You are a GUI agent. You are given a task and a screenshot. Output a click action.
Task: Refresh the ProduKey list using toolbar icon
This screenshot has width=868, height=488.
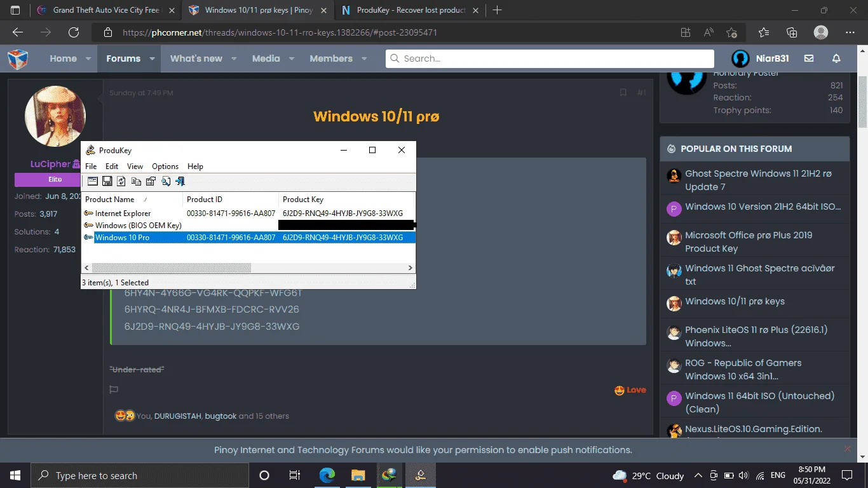(x=121, y=182)
